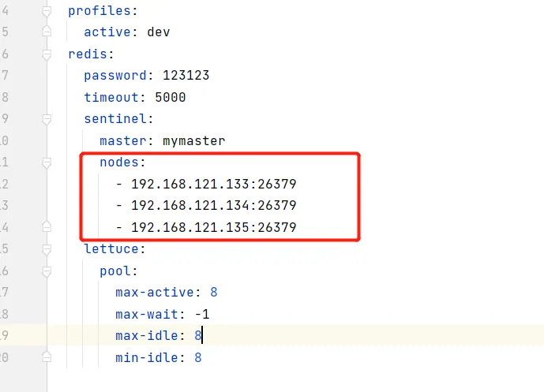Click the lettuce key text
Screen dimensions: 544x392
[x=111, y=249]
